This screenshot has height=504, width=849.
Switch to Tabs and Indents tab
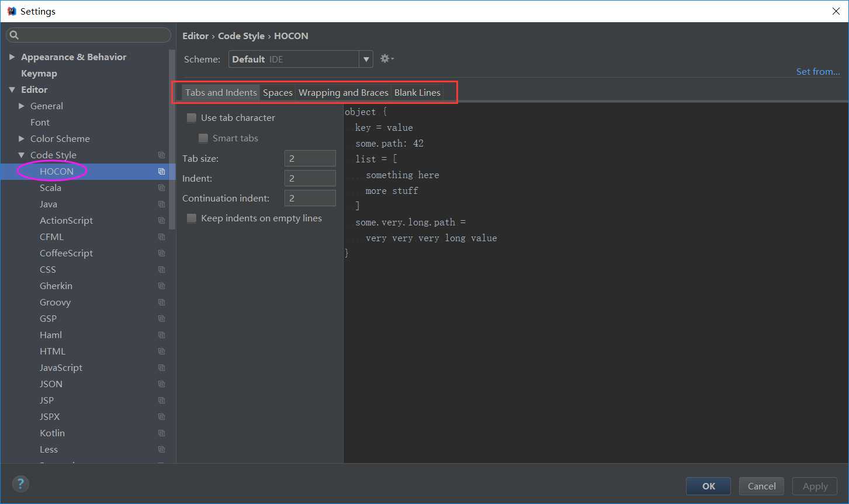coord(221,92)
